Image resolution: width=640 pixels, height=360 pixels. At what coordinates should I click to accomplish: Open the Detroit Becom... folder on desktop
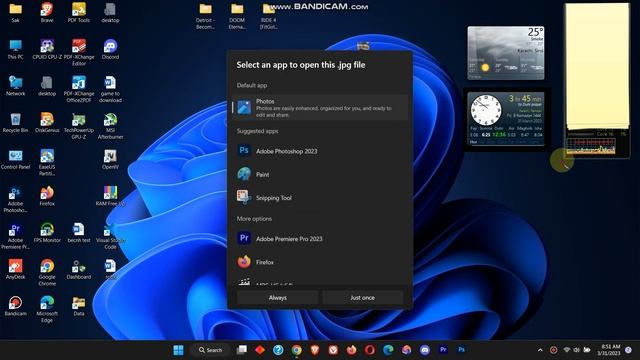(x=205, y=16)
